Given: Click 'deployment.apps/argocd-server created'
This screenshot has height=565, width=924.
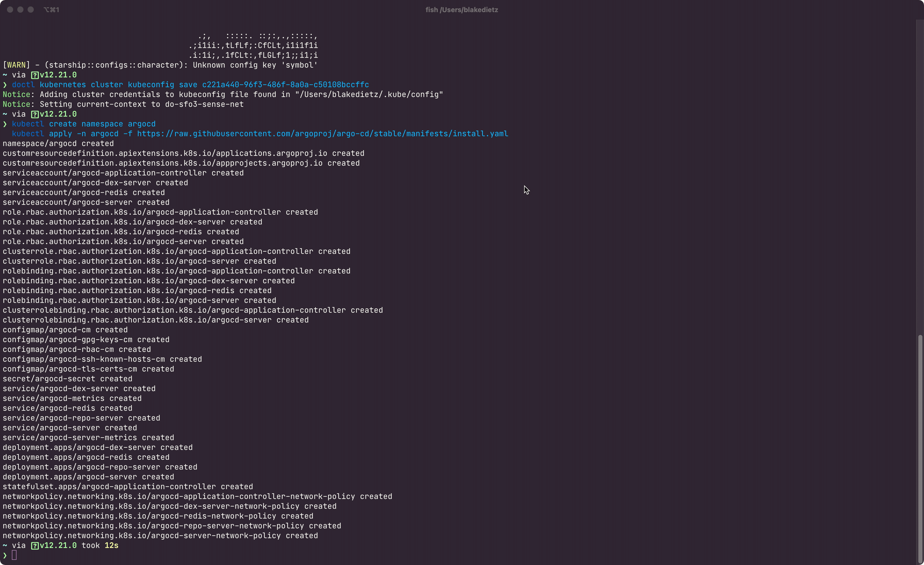Looking at the screenshot, I should (x=88, y=477).
